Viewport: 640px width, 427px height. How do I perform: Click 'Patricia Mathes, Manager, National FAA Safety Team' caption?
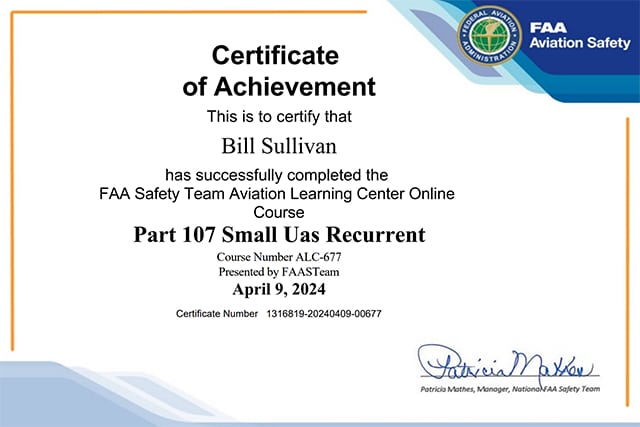tap(510, 389)
